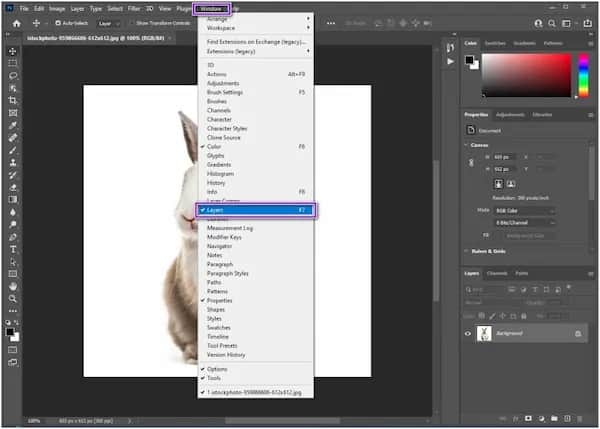The height and width of the screenshot is (429, 600).
Task: Uncheck Properties in the Window menu
Action: pyautogui.click(x=256, y=300)
